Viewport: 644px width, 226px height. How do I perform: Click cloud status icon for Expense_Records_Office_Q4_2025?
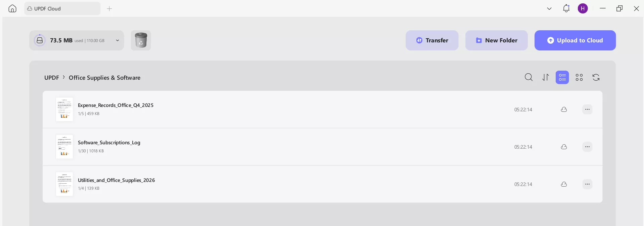click(x=564, y=110)
